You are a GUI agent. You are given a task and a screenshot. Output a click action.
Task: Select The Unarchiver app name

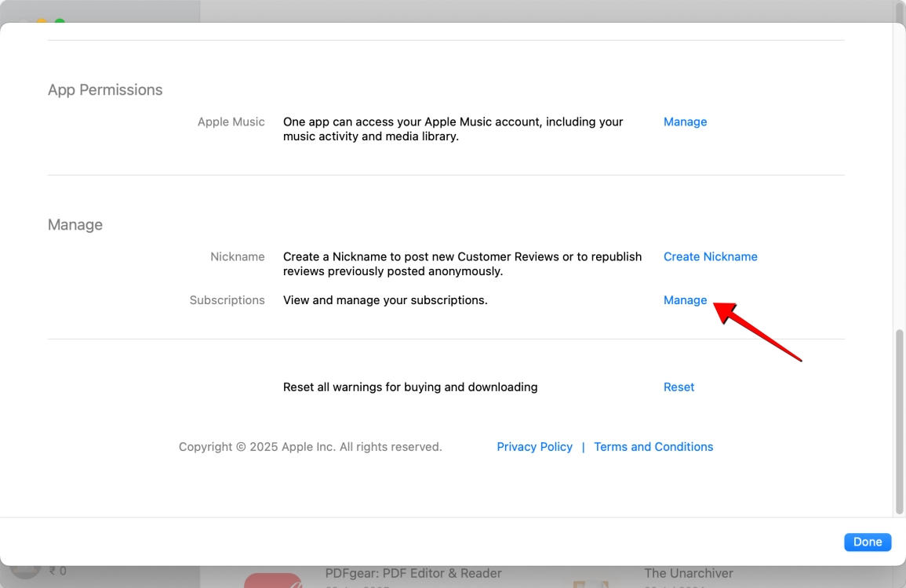point(689,573)
